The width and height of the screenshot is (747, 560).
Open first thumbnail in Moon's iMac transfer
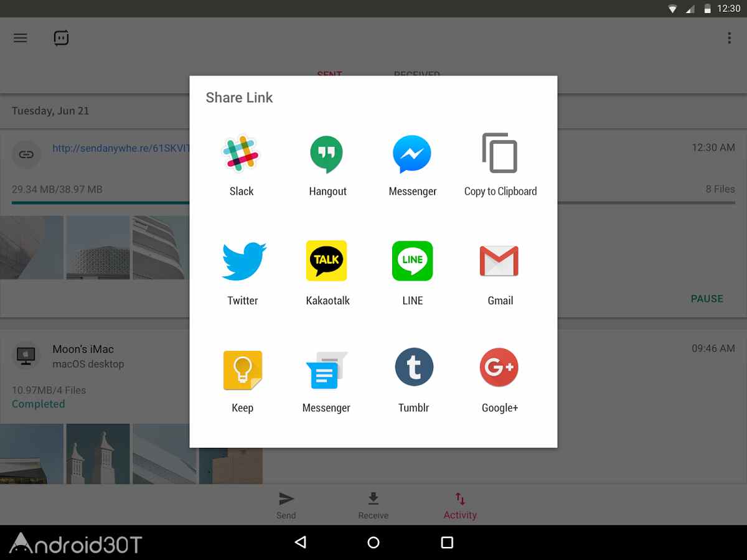point(31,454)
